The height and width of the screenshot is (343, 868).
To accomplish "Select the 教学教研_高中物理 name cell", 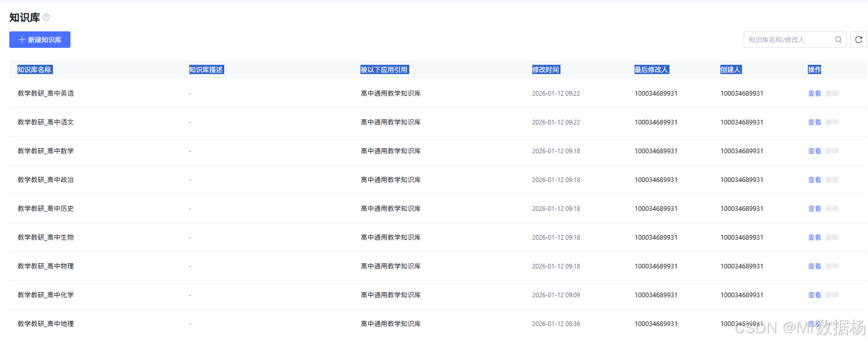I will point(46,266).
